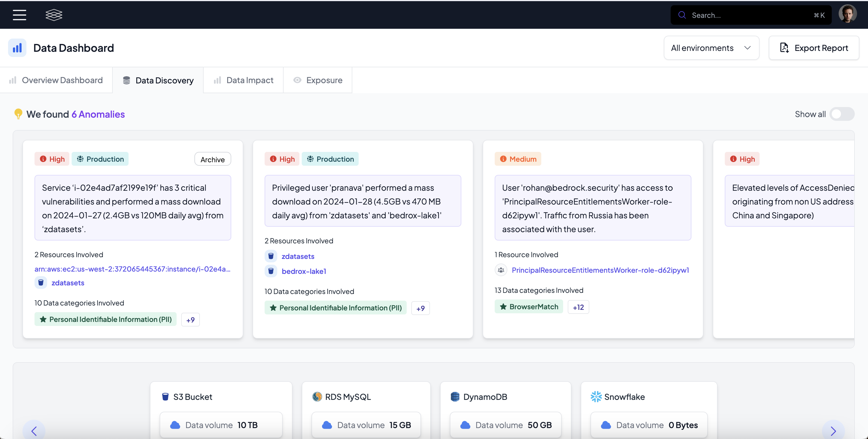Open zdatasets link in pranava card
This screenshot has height=439, width=868.
pyautogui.click(x=298, y=256)
